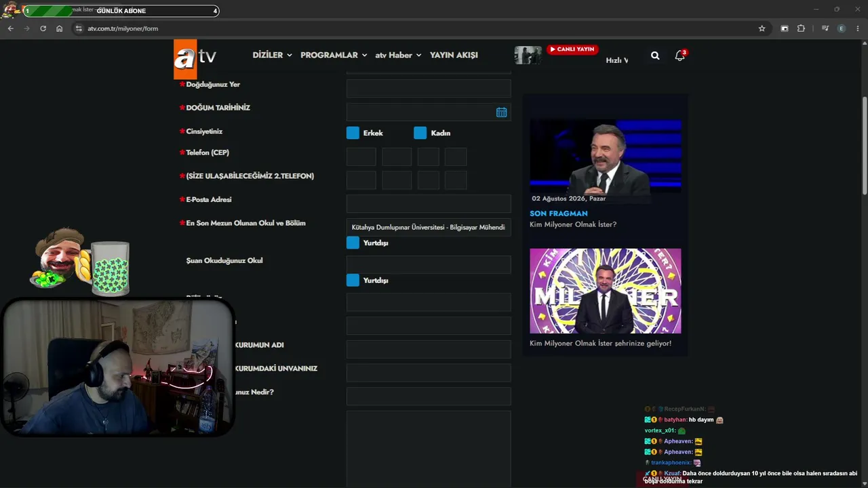The image size is (868, 488).
Task: Reload the page with the refresh icon
Action: pyautogui.click(x=43, y=28)
